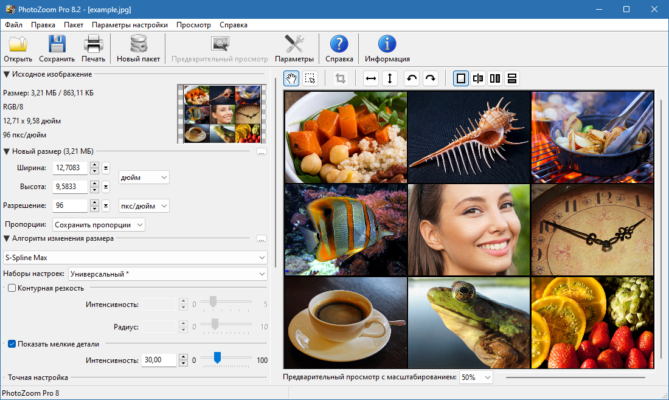Rotate image clockwise
The width and height of the screenshot is (669, 400).
coord(430,78)
